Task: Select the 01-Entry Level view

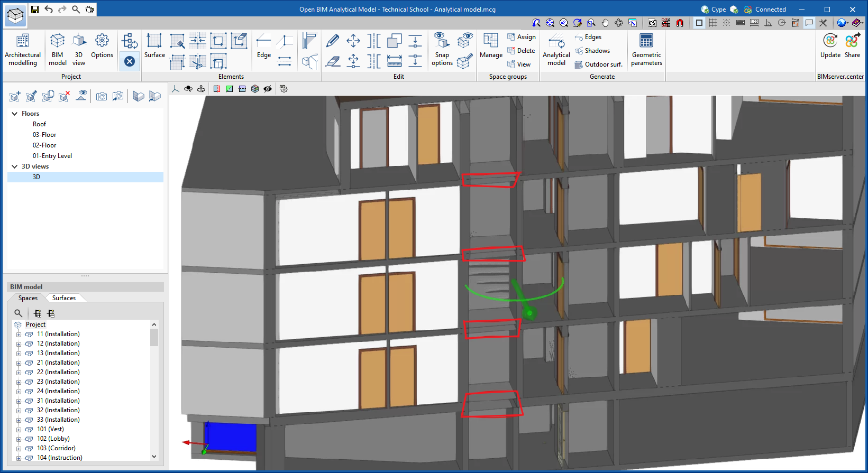Action: [52, 156]
